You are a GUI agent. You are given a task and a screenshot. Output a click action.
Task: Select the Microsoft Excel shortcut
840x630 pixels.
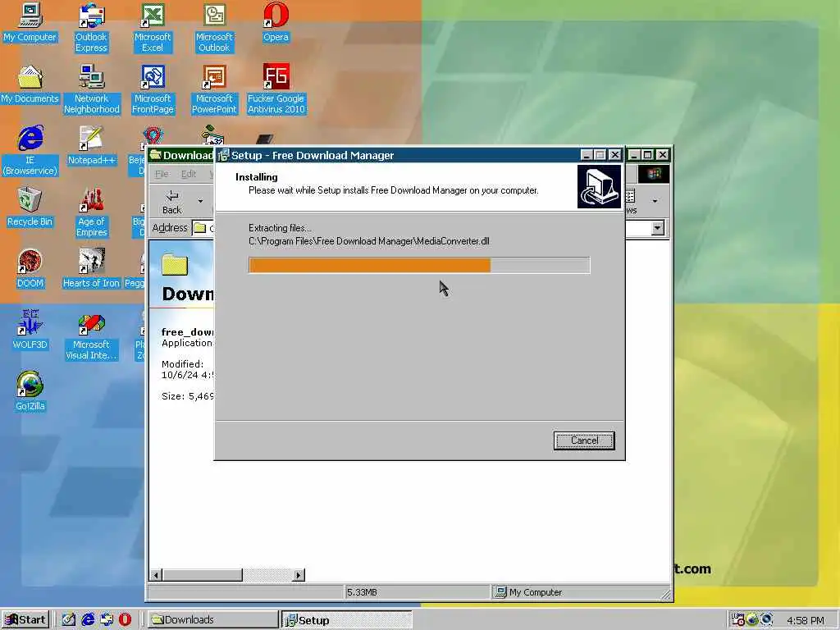[153, 28]
